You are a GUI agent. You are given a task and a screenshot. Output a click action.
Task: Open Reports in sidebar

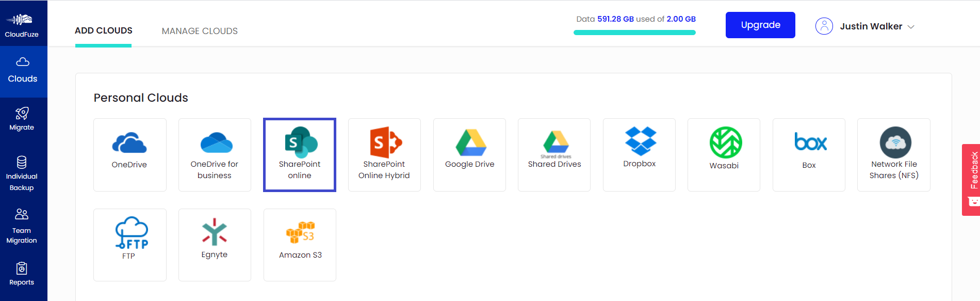coord(22,274)
